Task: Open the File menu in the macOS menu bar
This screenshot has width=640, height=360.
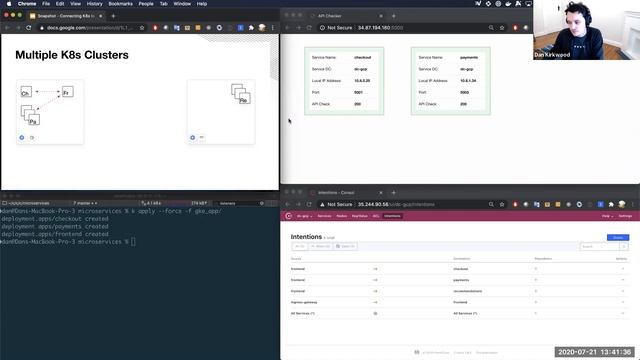Action: [x=46, y=4]
